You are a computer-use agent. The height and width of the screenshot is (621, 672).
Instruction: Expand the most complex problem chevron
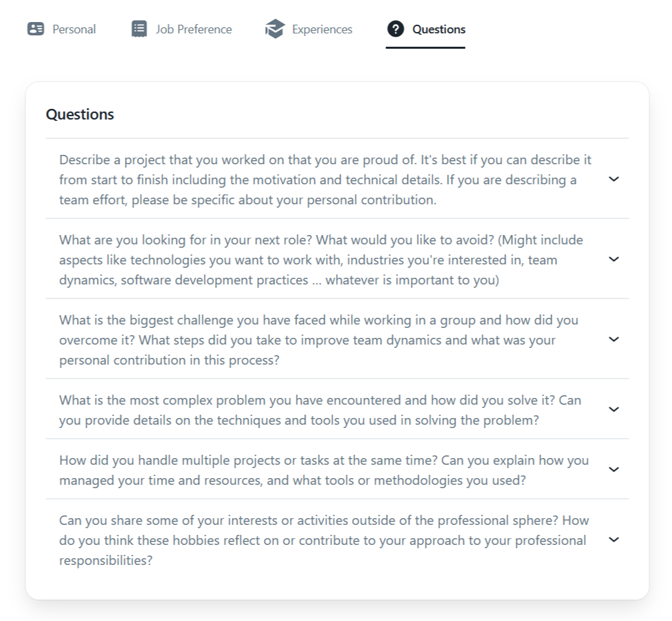tap(614, 409)
